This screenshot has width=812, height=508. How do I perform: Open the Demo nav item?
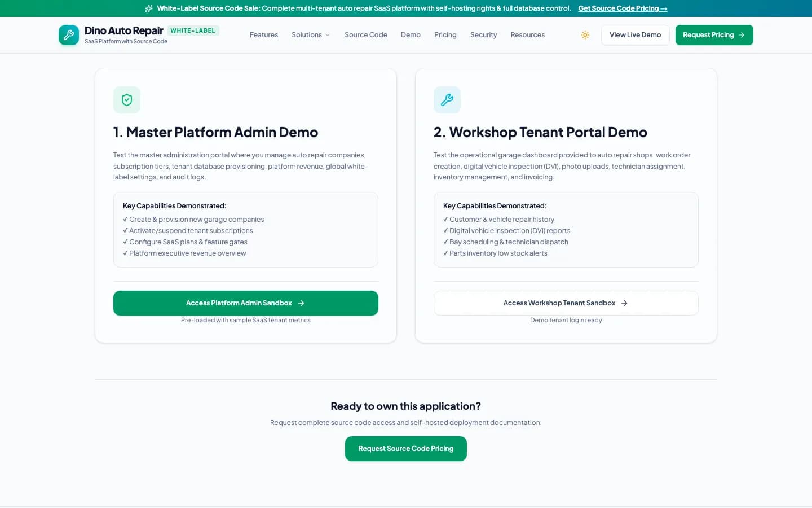click(411, 35)
